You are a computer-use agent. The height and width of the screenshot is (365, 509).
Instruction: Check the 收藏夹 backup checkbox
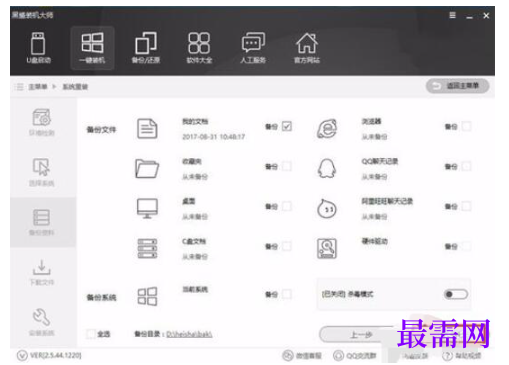click(287, 166)
